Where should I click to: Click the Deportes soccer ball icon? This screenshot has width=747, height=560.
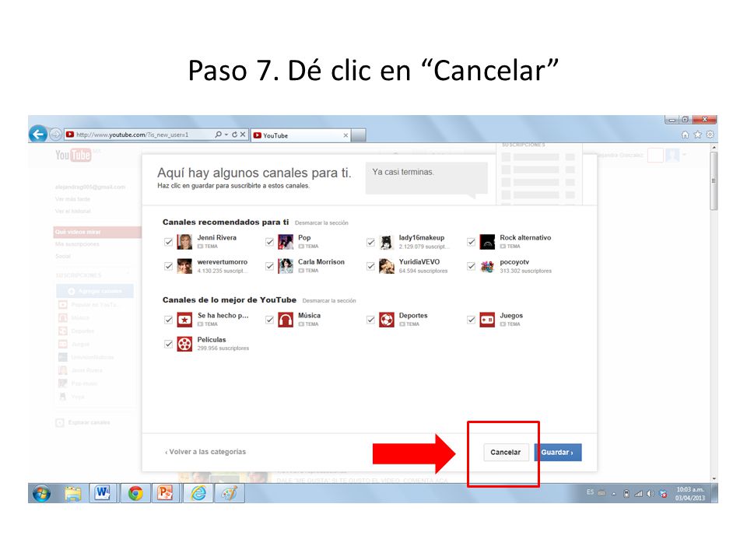[387, 320]
